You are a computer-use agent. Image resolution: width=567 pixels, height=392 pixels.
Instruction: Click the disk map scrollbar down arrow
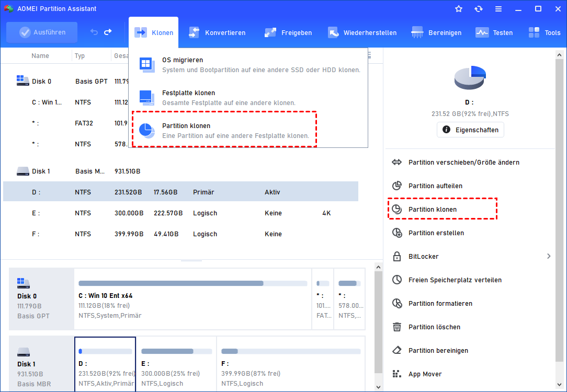(x=378, y=387)
